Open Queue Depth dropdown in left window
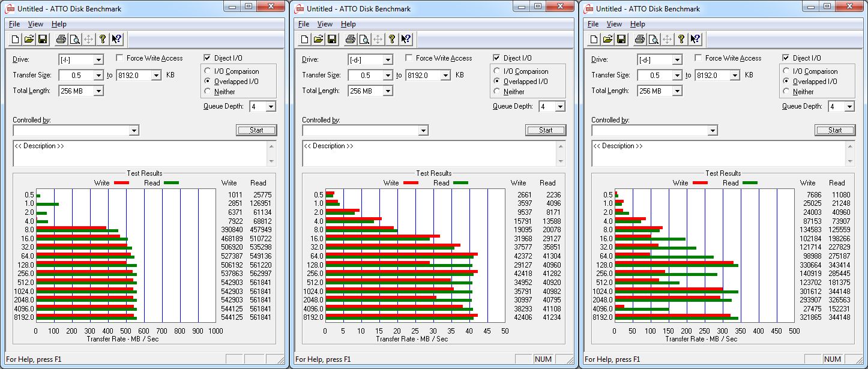The width and height of the screenshot is (868, 369). [x=271, y=107]
